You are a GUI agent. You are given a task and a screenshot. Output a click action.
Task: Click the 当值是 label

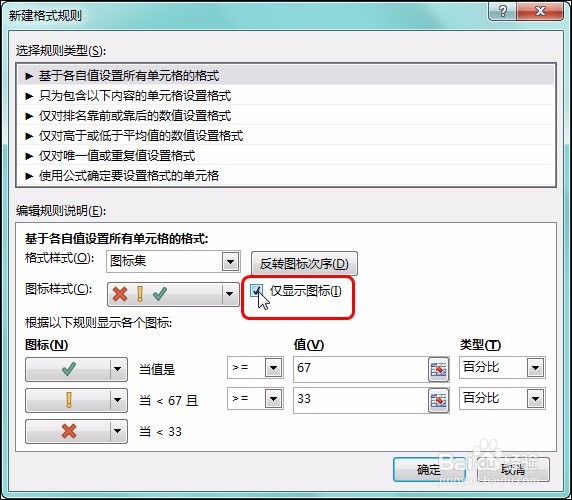157,369
